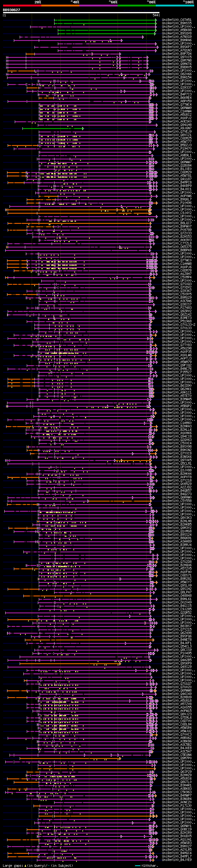Click the white query sequence bar
Viewport: 197px width, 868px height.
coord(81,13)
